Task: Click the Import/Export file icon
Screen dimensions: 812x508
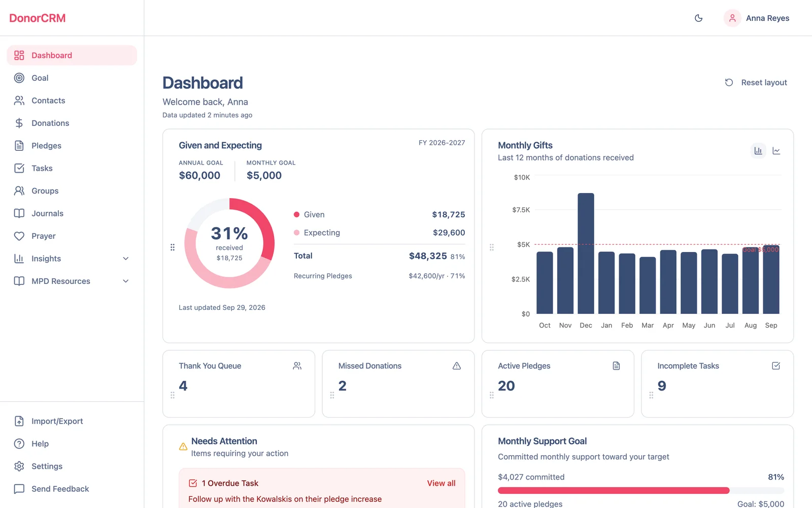Action: [x=19, y=421]
